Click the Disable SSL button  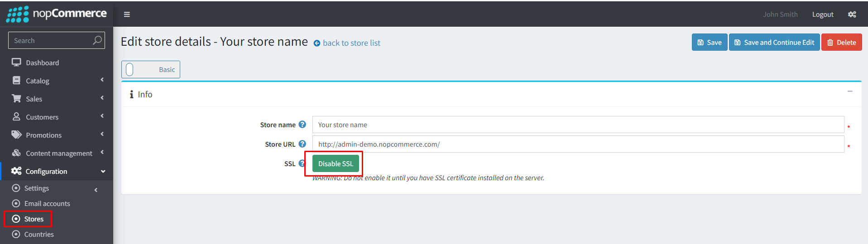pos(336,163)
